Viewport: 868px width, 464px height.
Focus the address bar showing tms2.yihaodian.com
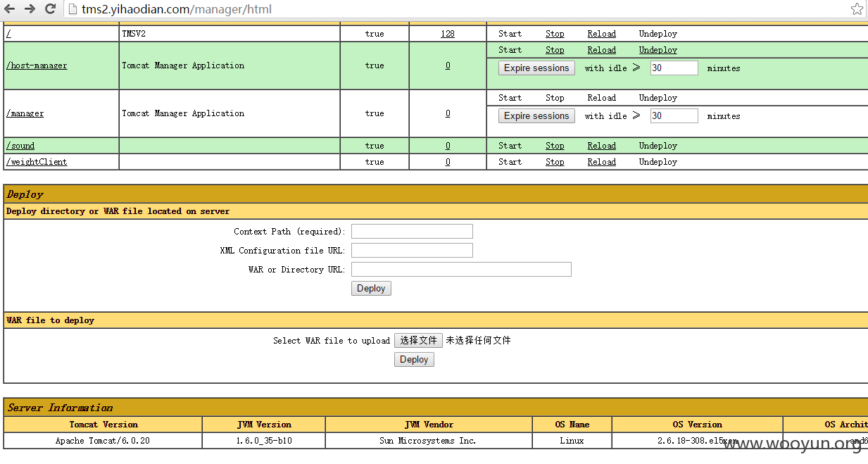point(458,9)
